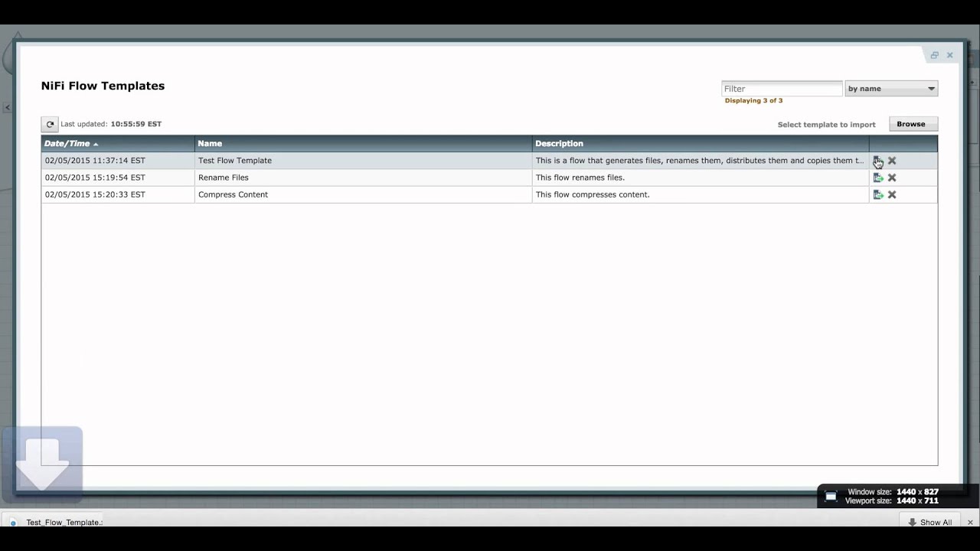
Task: Delete the Compress Content template
Action: [x=892, y=194]
